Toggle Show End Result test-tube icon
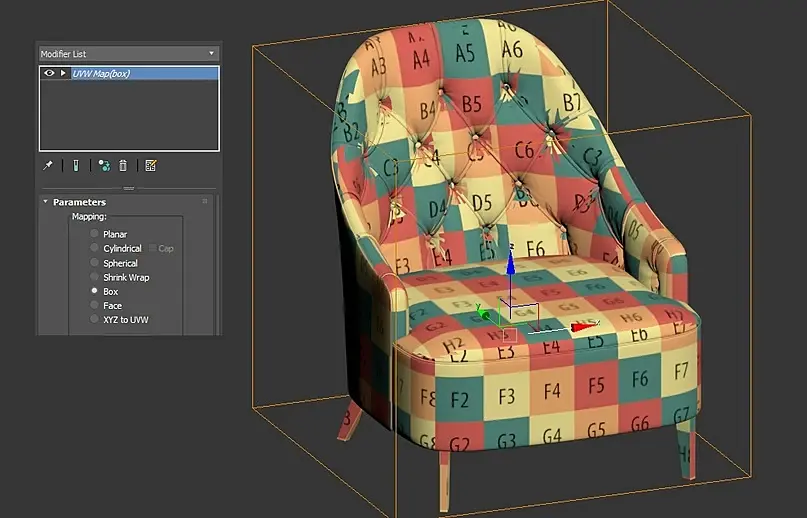Screen dimensions: 807x518 pyautogui.click(x=76, y=165)
